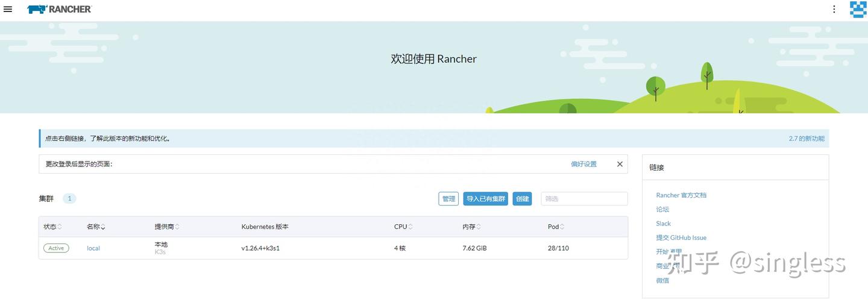The image size is (868, 302).
Task: Click the Active status badge
Action: tap(56, 248)
